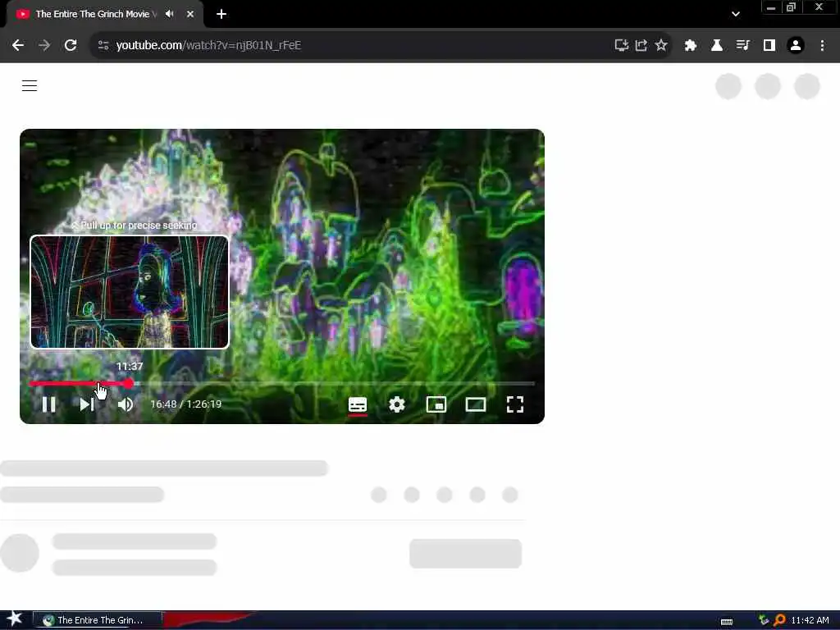This screenshot has width=840, height=630.
Task: View site information icon
Action: click(103, 46)
